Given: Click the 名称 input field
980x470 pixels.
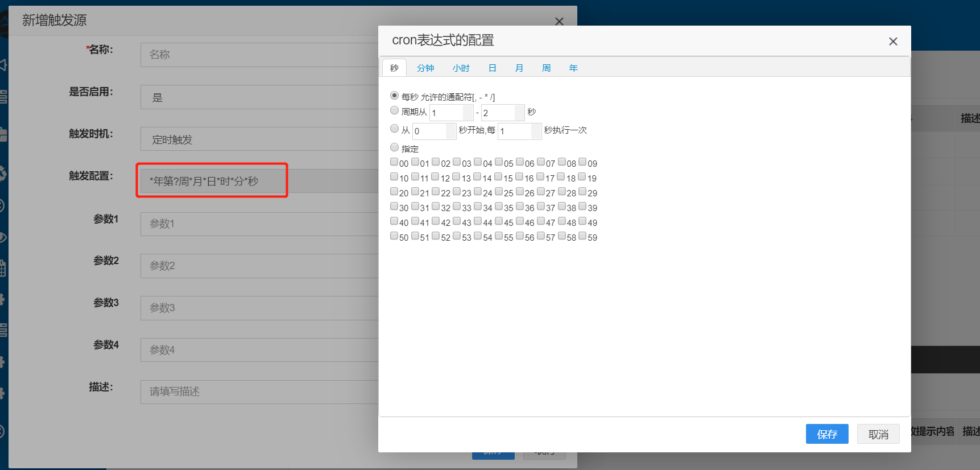Looking at the screenshot, I should (259, 55).
